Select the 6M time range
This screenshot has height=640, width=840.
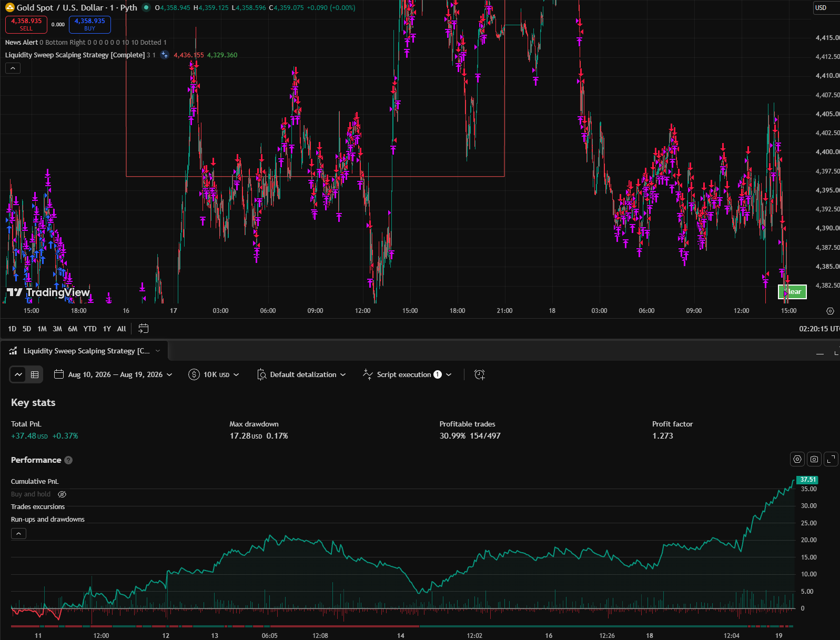73,329
